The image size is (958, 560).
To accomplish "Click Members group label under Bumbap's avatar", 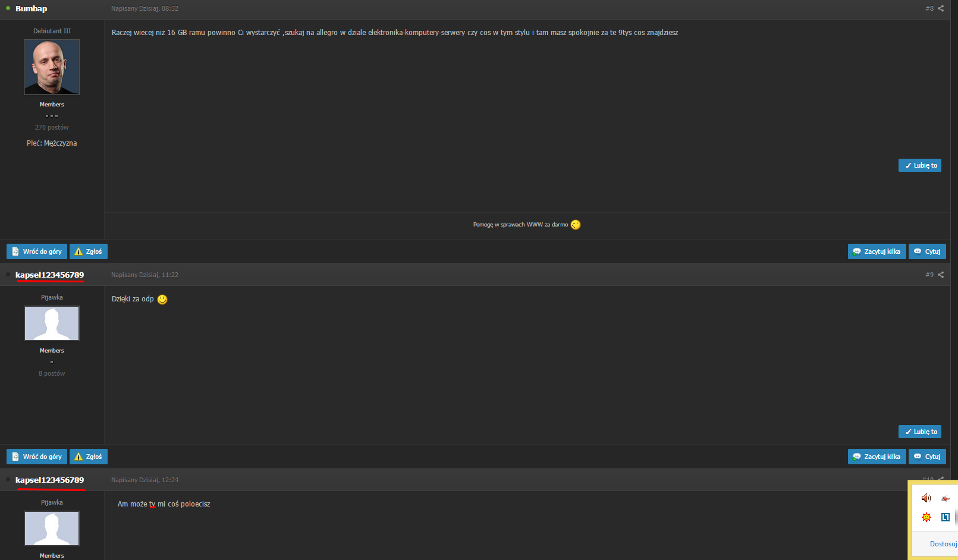I will (52, 105).
